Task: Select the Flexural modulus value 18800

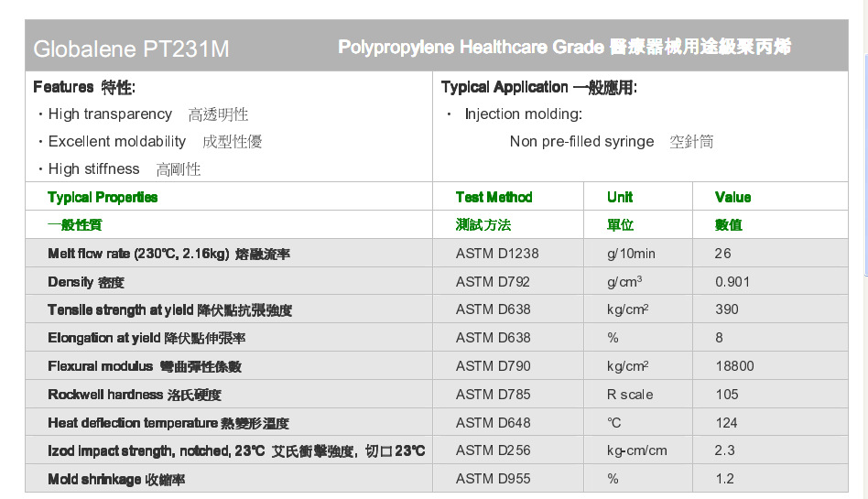Action: click(734, 366)
